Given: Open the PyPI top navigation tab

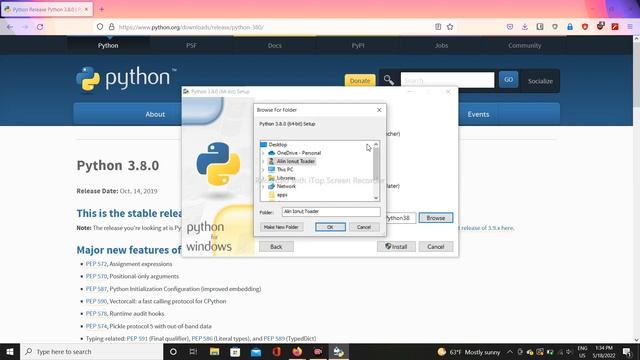Looking at the screenshot, I should 358,46.
